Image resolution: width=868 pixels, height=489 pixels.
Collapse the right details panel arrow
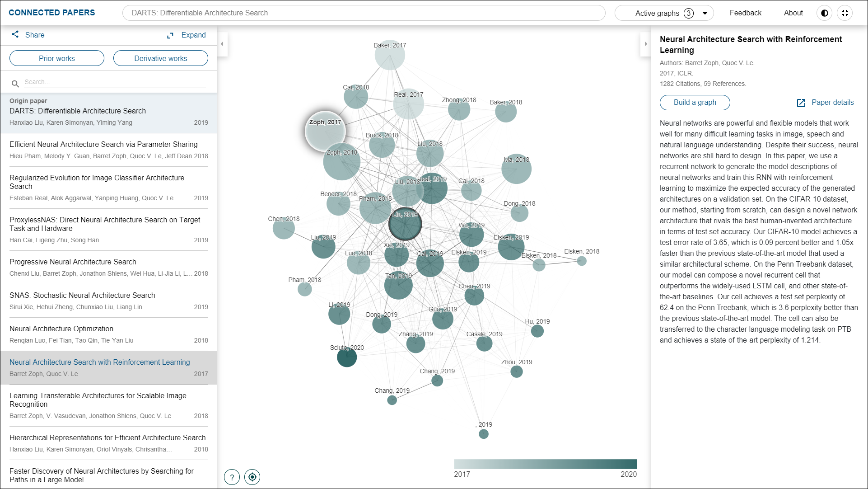pyautogui.click(x=645, y=44)
